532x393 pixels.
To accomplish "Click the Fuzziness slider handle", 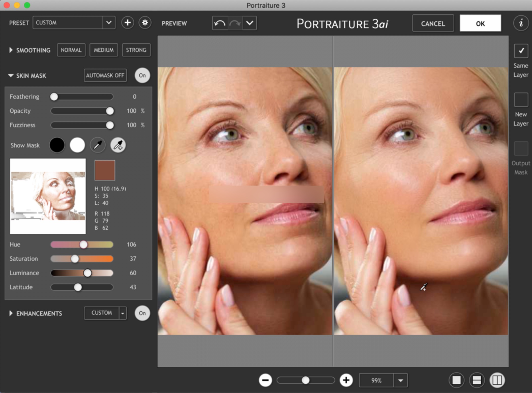I will pyautogui.click(x=110, y=125).
